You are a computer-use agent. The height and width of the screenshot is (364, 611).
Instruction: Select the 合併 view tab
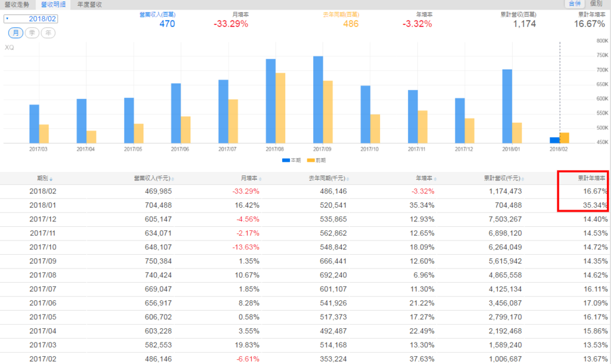coord(575,4)
